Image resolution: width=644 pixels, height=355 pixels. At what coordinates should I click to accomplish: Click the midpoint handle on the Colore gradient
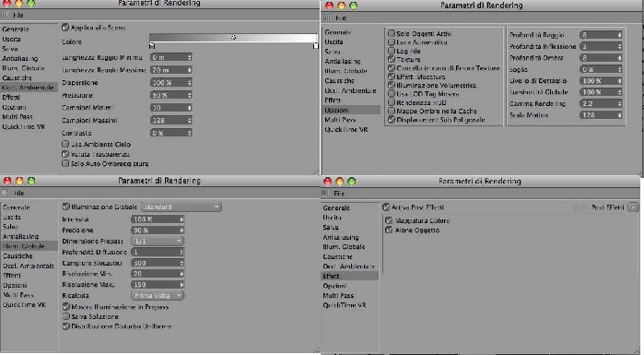[233, 38]
